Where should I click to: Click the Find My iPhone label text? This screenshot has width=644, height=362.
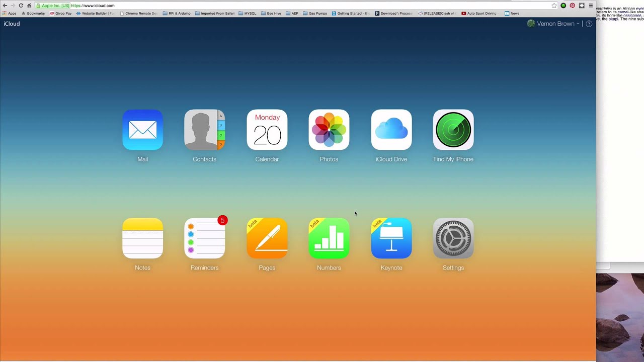(x=453, y=159)
